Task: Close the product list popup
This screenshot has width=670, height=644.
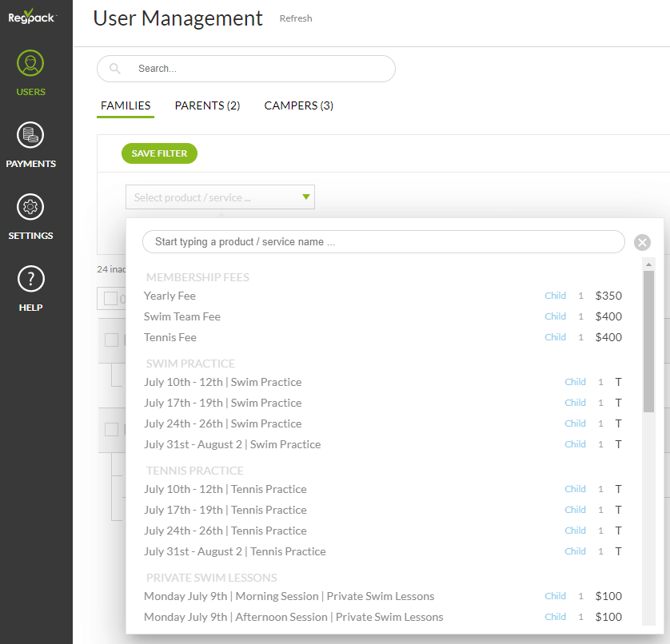Action: (x=642, y=243)
